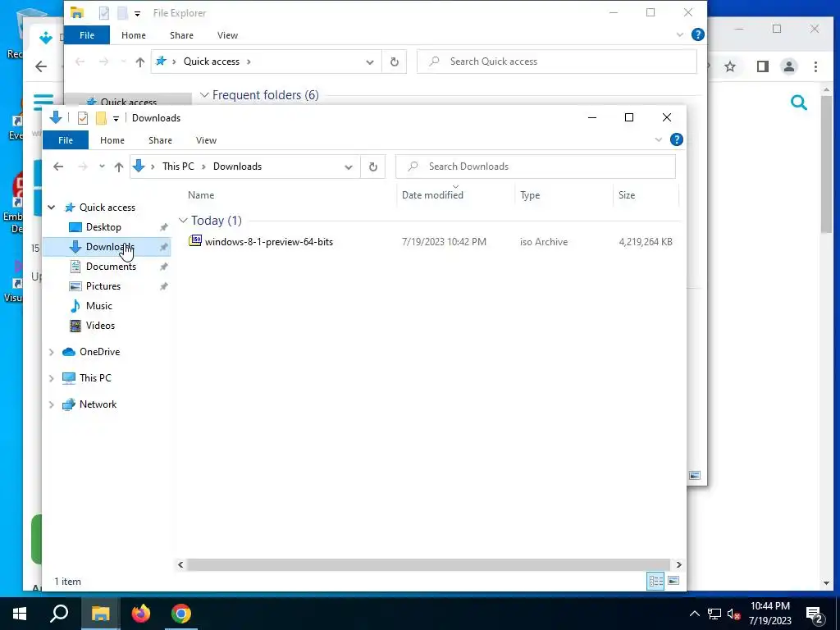Image resolution: width=840 pixels, height=630 pixels.
Task: Open the Windows Start menu
Action: point(20,614)
